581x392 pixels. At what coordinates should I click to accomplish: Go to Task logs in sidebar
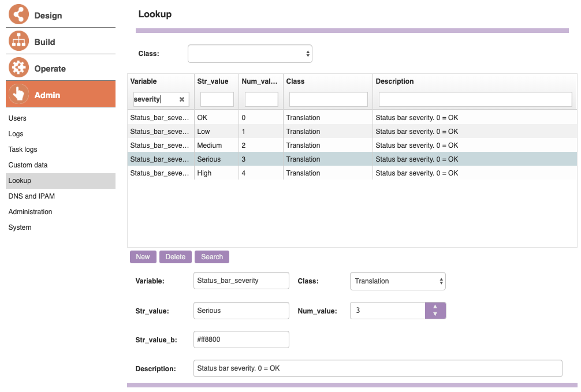click(x=23, y=150)
